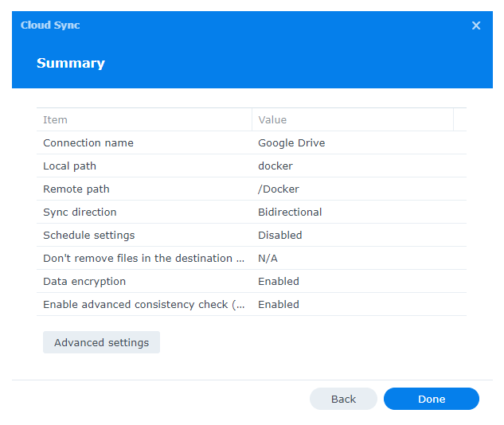The height and width of the screenshot is (425, 504).
Task: Click the Google Drive value
Action: tap(291, 143)
